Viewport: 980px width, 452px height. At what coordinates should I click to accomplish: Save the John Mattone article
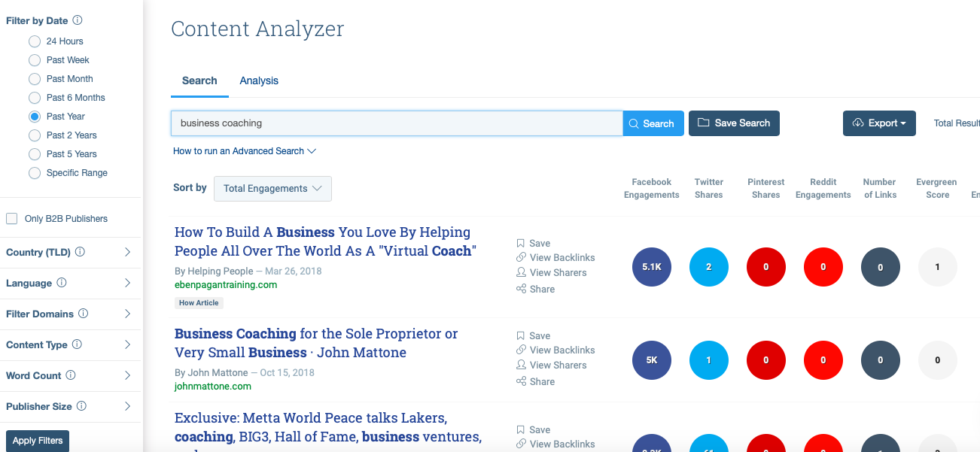coord(534,335)
